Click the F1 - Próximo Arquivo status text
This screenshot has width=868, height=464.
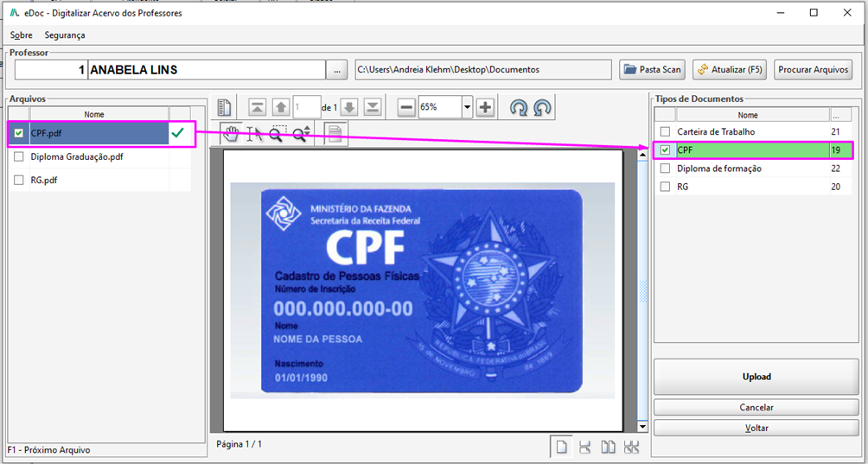coord(49,450)
